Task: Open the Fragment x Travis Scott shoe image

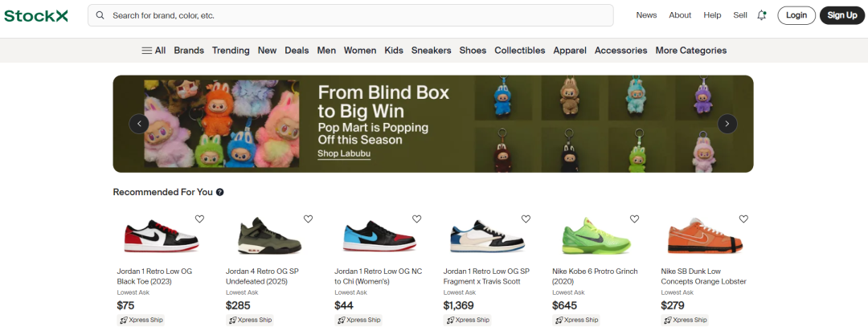Action: coord(488,236)
